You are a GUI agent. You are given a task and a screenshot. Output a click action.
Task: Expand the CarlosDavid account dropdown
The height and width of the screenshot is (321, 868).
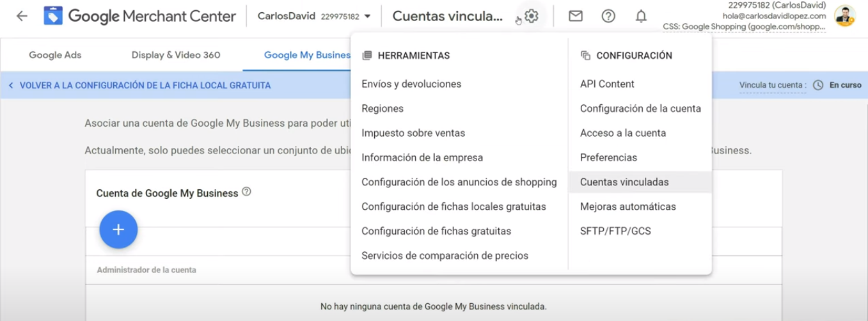(314, 16)
